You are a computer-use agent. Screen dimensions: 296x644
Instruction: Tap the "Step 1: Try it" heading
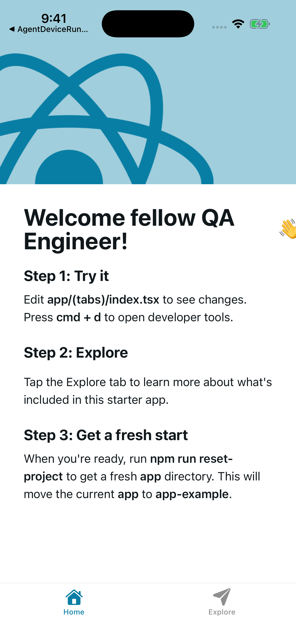pyautogui.click(x=66, y=276)
